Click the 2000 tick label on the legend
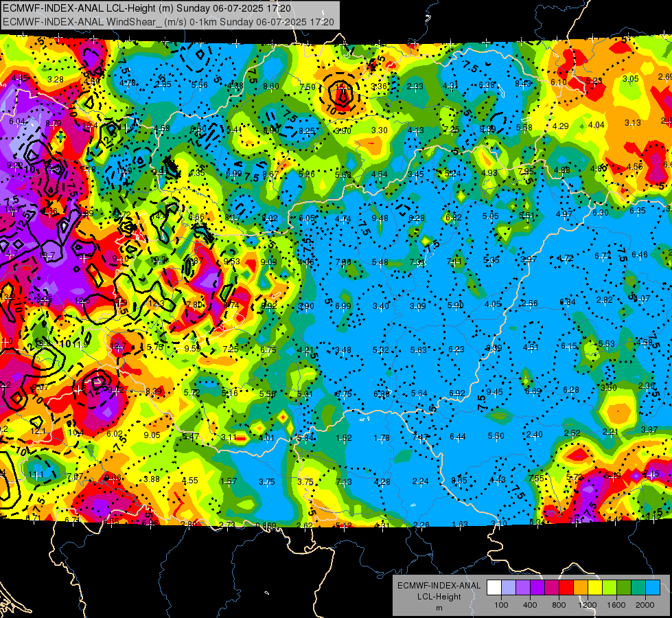672x618 pixels. [645, 605]
